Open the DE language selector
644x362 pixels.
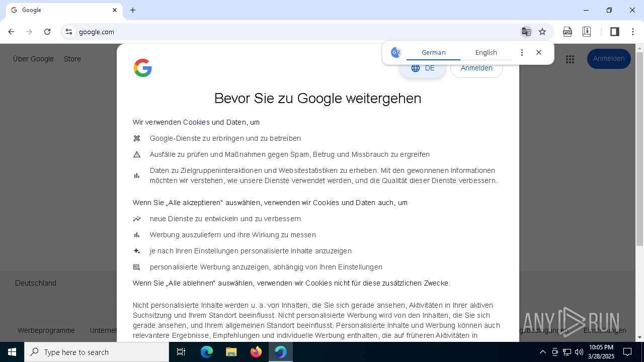coord(423,68)
